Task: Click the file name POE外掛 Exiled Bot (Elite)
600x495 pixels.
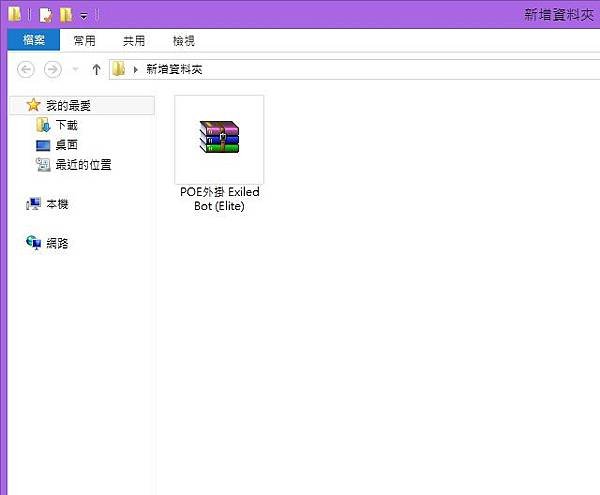Action: pyautogui.click(x=220, y=199)
